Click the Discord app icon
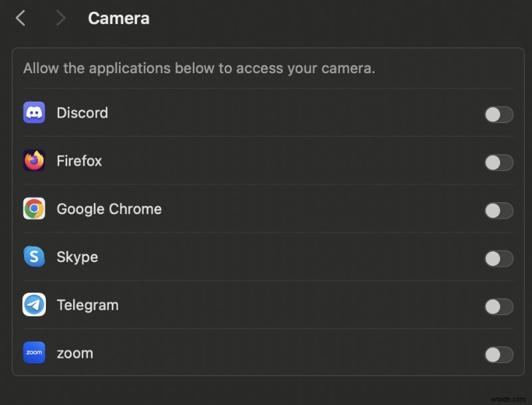Screen dimensions: 532x405 click(34, 112)
